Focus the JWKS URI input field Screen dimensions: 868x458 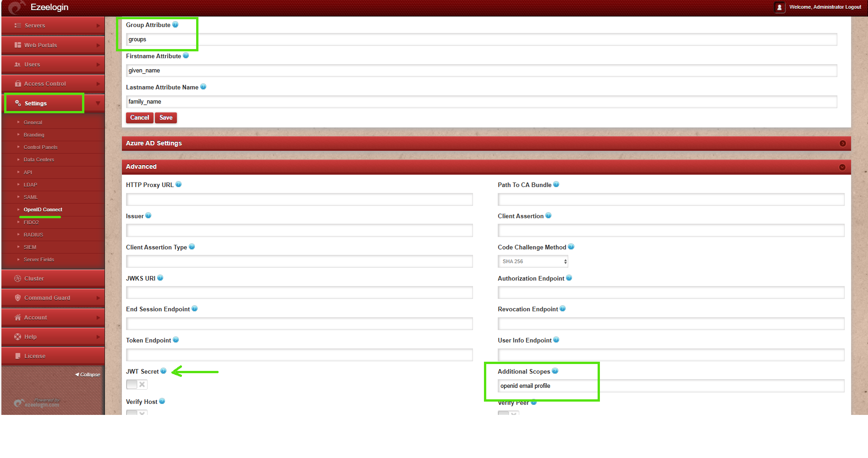point(299,292)
